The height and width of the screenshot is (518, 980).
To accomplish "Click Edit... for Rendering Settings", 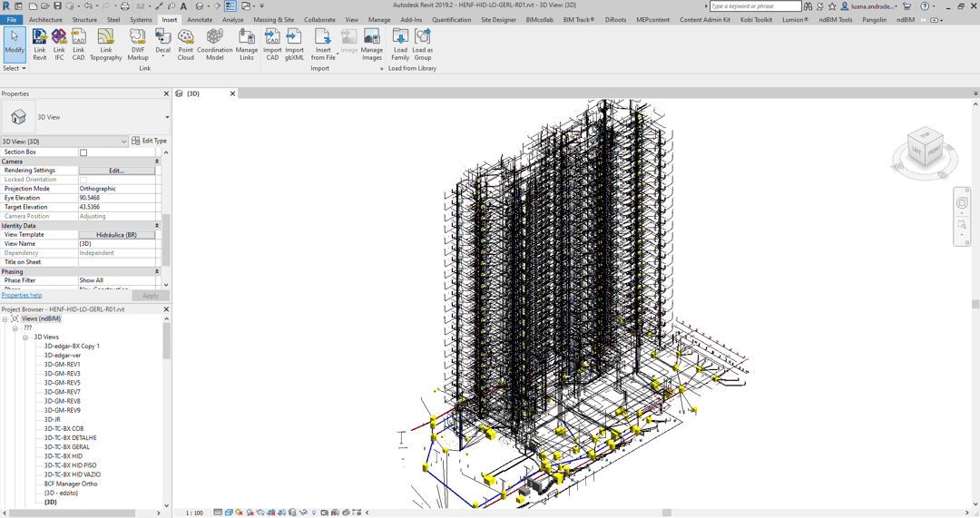I will [117, 171].
